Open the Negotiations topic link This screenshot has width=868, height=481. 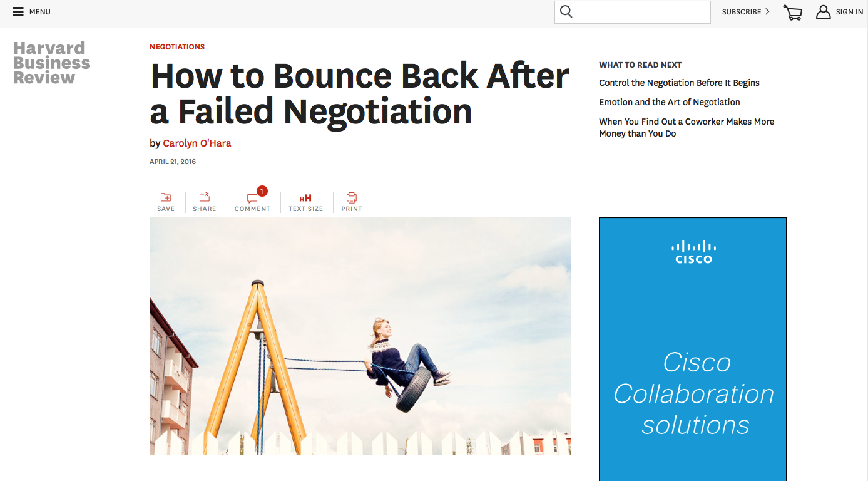pos(177,47)
